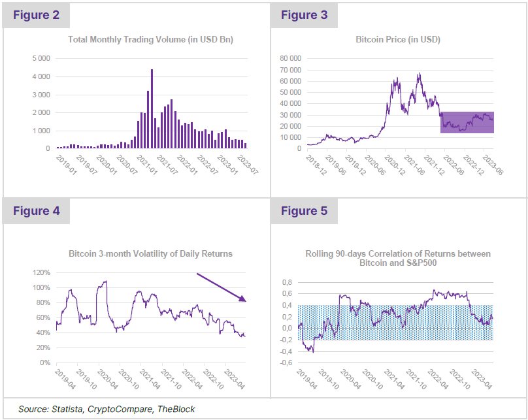Click the '60%' axis value in Figure 4
Image resolution: width=528 pixels, height=420 pixels.
click(x=43, y=317)
